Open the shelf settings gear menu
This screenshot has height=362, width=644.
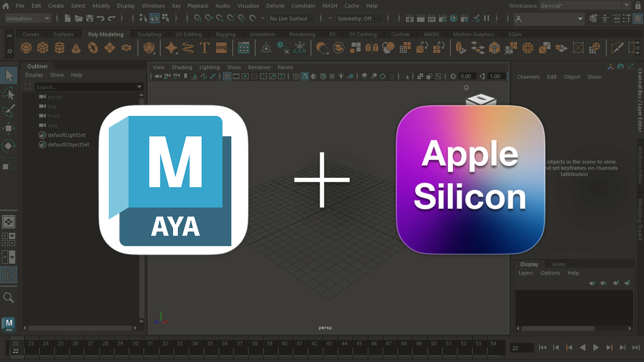9,51
